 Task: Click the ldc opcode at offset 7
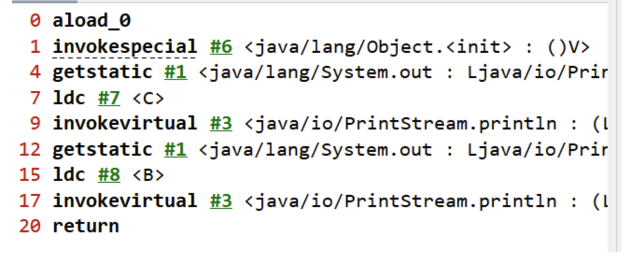pos(69,98)
